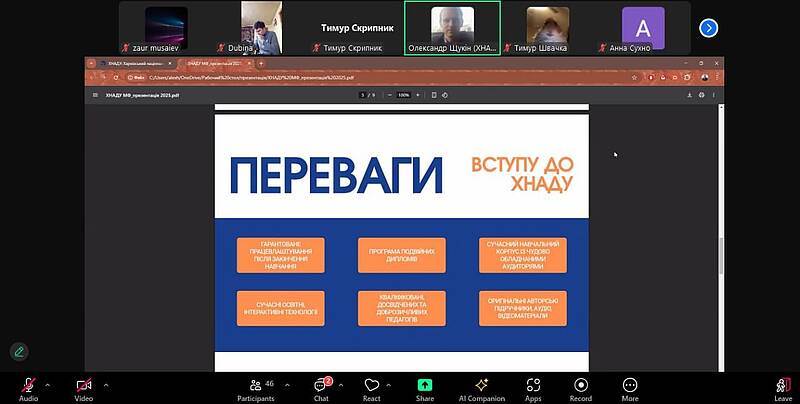Open the Participants panel
Screen dimensions: 800x404
[256, 390]
